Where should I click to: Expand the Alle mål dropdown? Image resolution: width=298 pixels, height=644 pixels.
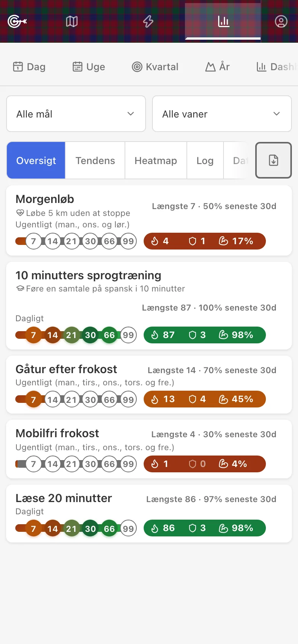tap(76, 114)
